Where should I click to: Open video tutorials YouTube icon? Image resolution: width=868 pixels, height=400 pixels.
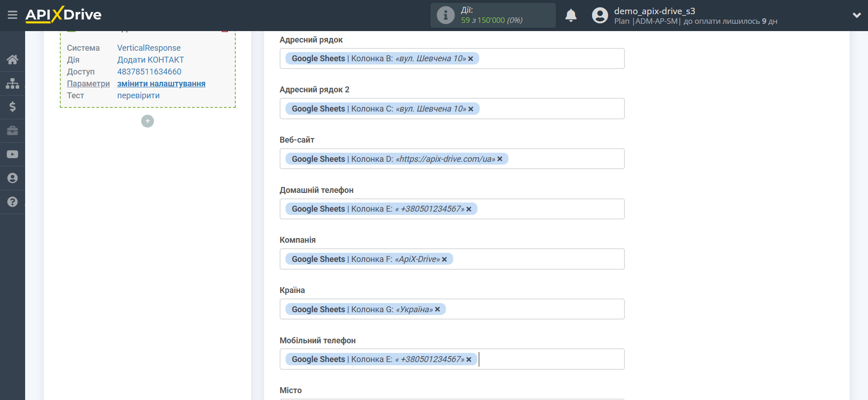point(12,155)
